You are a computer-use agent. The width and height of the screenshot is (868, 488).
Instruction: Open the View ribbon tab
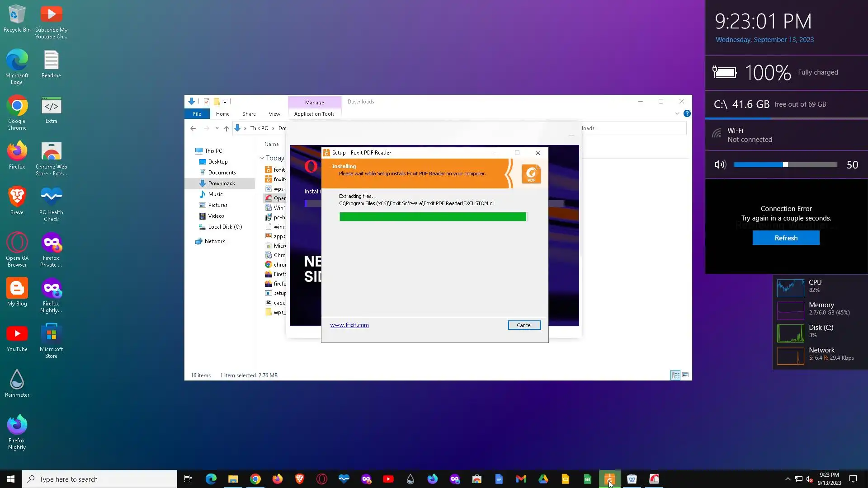(x=274, y=114)
